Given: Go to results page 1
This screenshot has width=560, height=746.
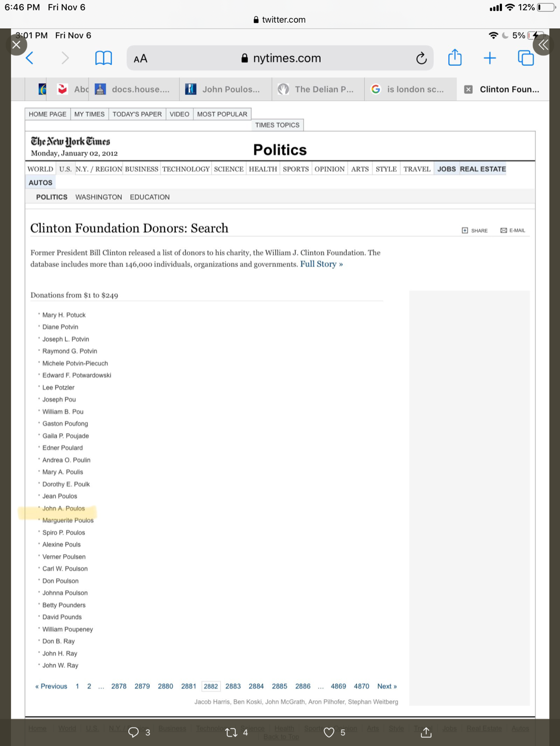Looking at the screenshot, I should pyautogui.click(x=77, y=686).
